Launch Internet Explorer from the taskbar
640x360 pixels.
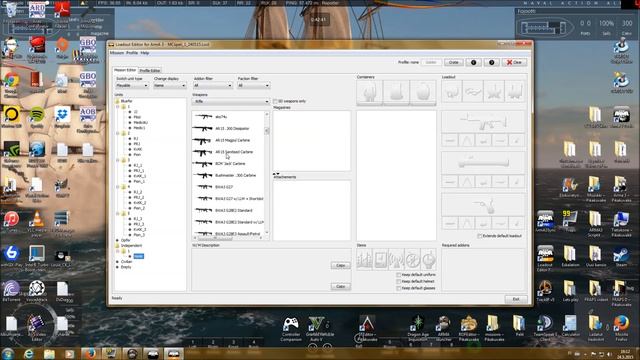[29, 353]
